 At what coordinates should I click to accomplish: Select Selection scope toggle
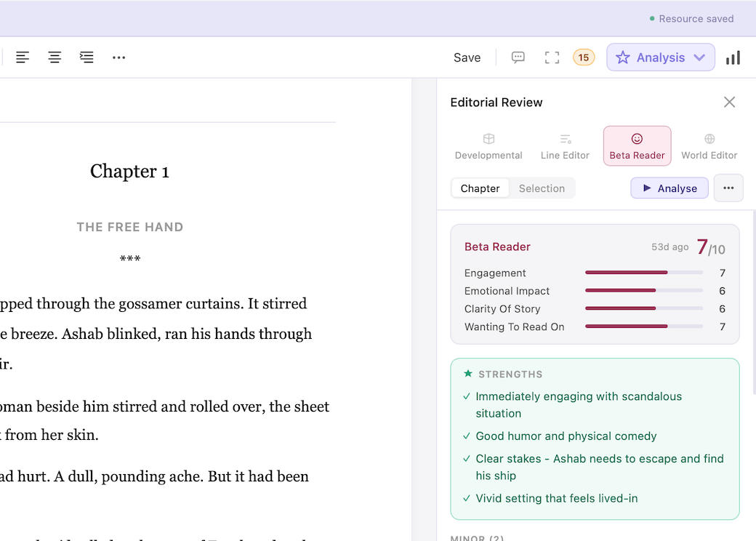click(x=542, y=188)
